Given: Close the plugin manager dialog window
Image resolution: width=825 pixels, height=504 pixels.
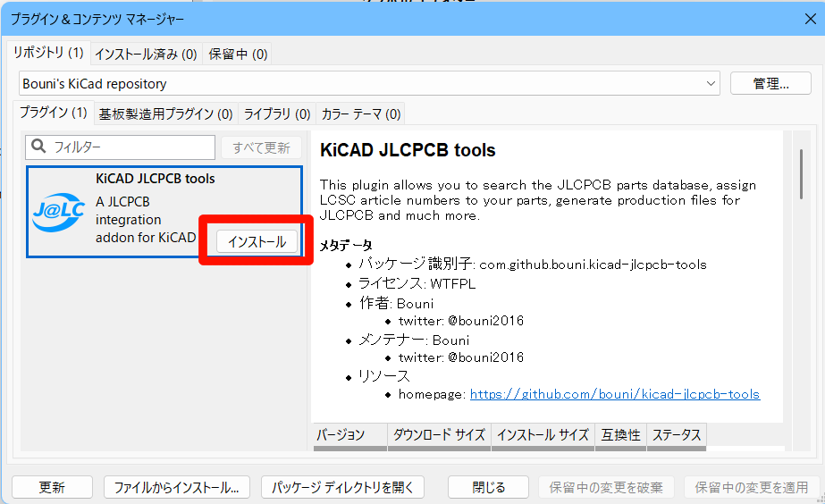Looking at the screenshot, I should (811, 20).
